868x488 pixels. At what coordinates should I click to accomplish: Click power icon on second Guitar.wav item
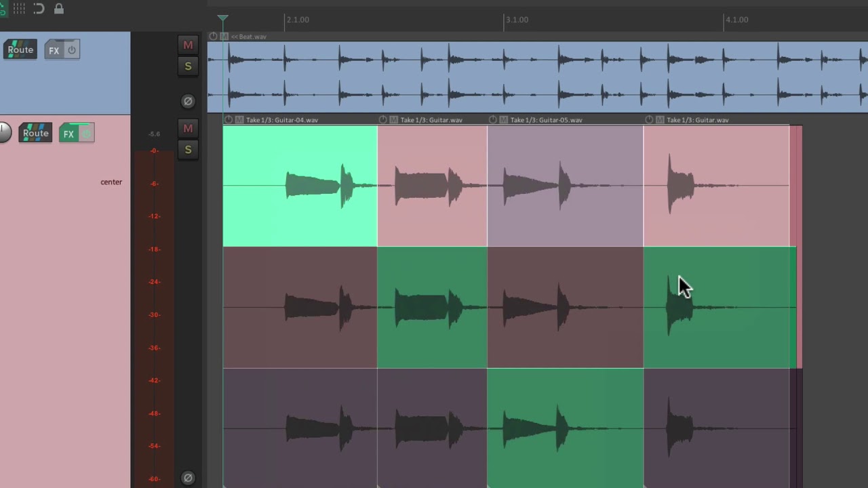pos(383,120)
